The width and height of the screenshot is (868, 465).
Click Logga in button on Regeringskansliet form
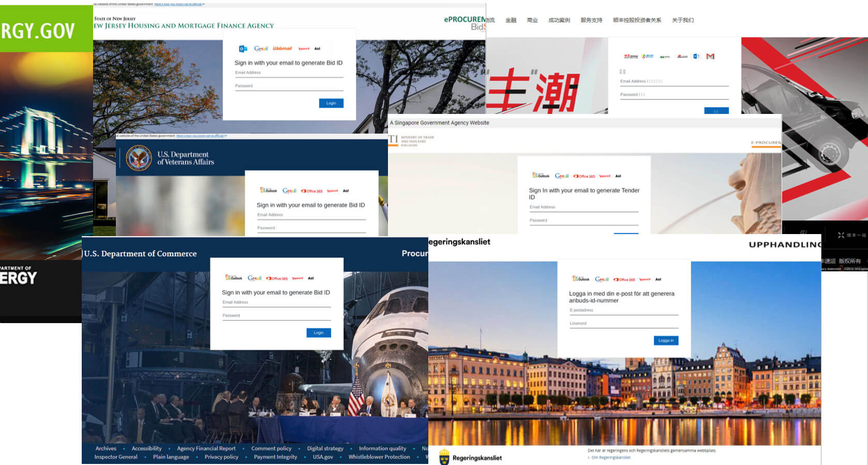[x=666, y=340]
